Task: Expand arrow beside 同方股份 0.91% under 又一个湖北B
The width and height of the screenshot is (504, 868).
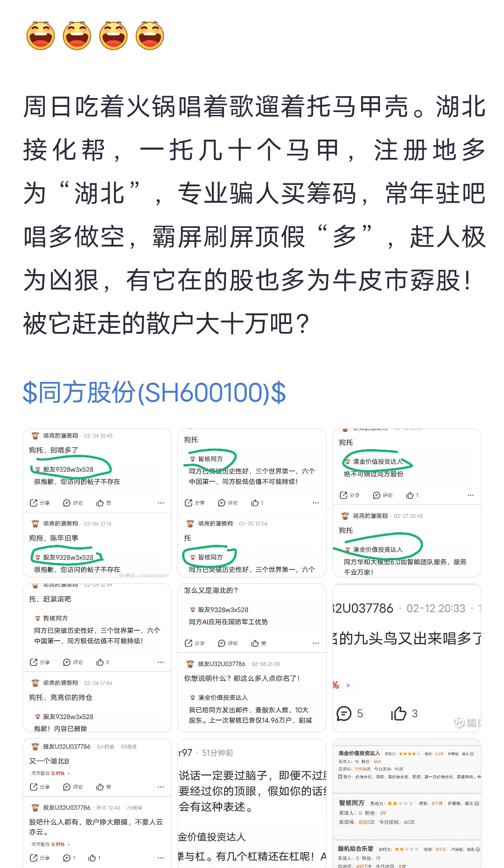Action: (69, 773)
